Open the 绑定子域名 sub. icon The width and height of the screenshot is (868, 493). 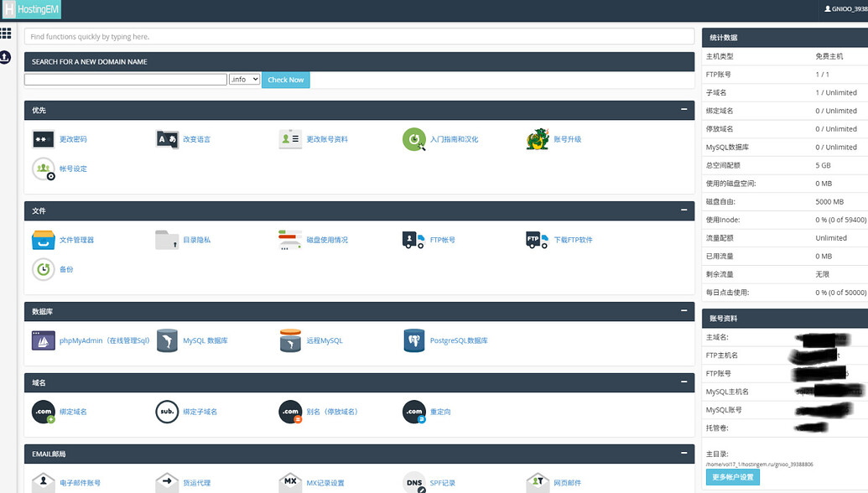click(x=167, y=412)
